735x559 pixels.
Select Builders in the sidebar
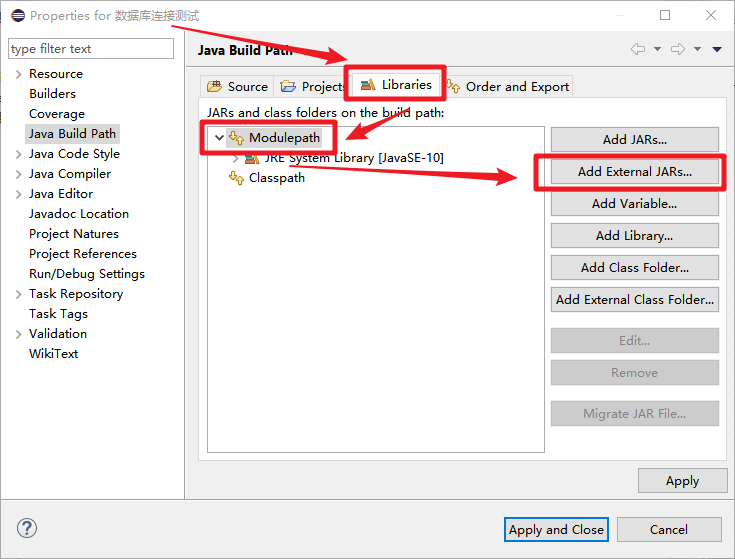[52, 94]
